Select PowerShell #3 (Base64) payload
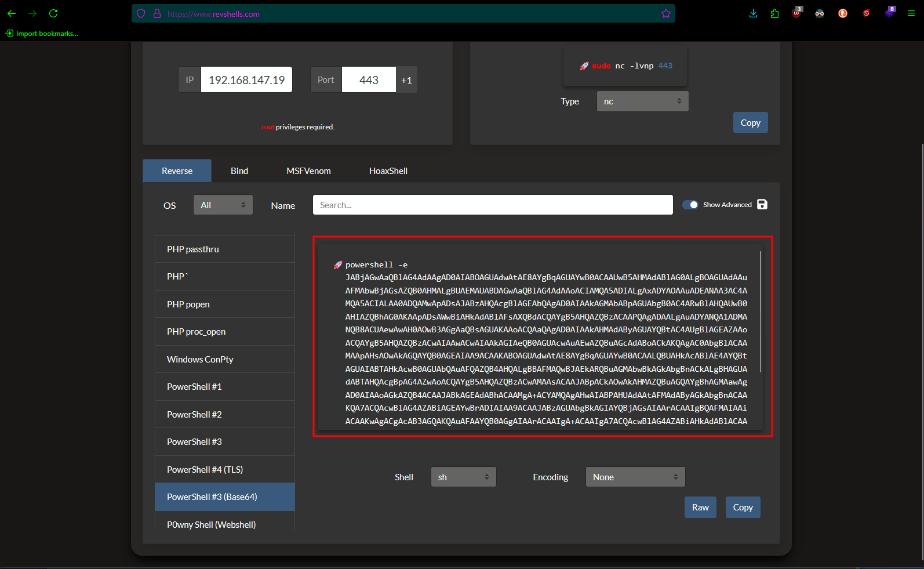 click(225, 497)
